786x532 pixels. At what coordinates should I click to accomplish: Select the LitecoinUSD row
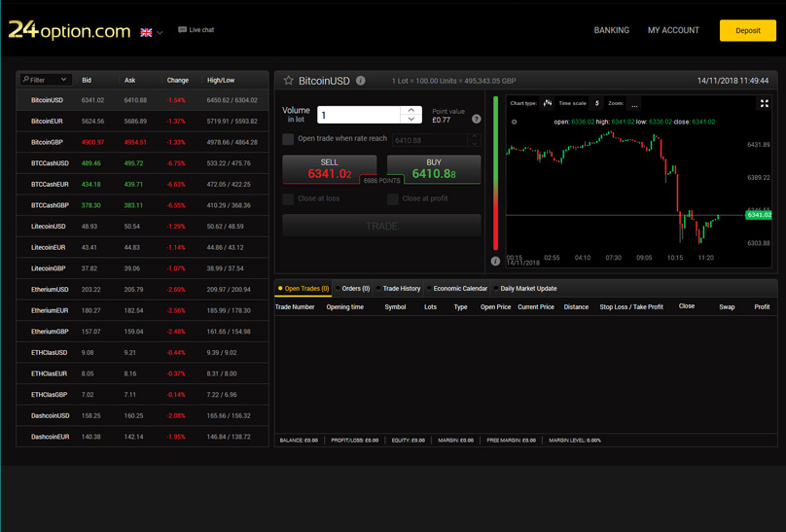[x=143, y=227]
